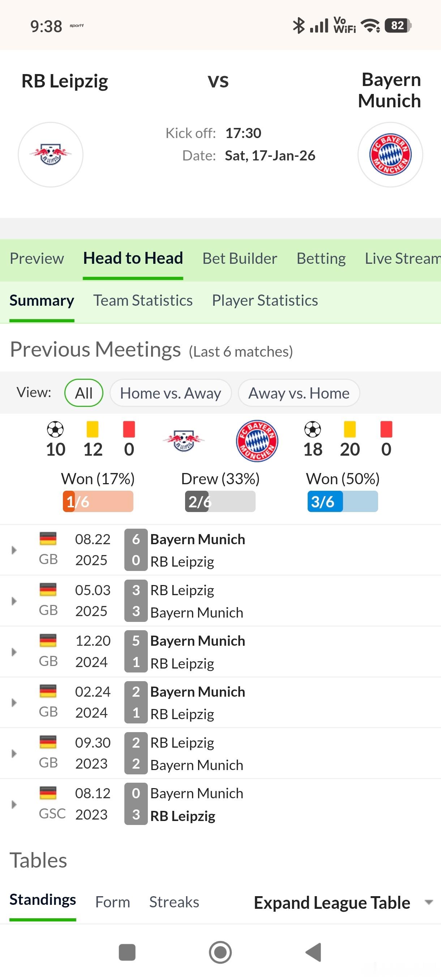Tap the RB Leipzig crest in header
The width and height of the screenshot is (441, 980).
point(51,154)
